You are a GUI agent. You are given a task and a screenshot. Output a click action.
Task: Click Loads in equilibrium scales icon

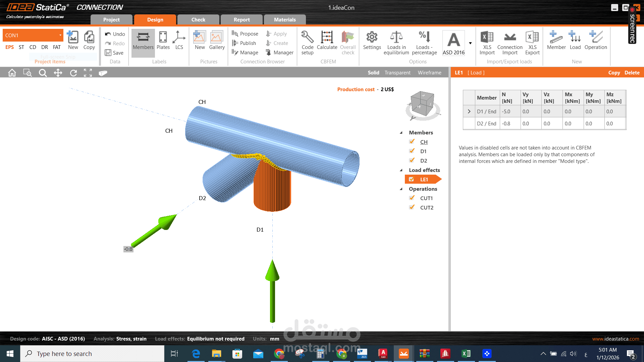pyautogui.click(x=396, y=38)
